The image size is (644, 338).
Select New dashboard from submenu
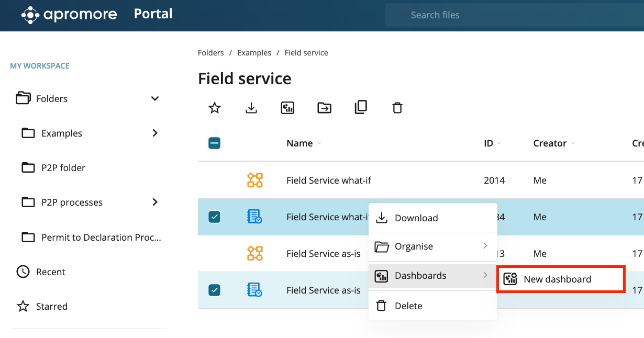coord(557,279)
